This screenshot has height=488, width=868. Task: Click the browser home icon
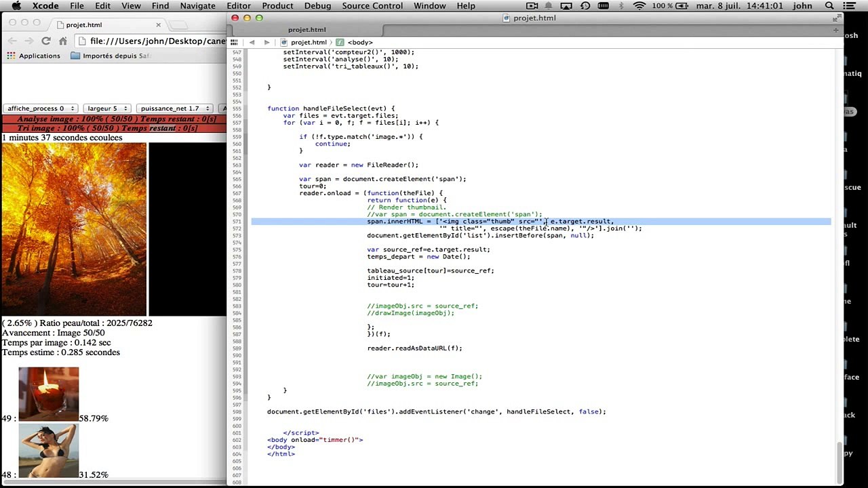(63, 41)
